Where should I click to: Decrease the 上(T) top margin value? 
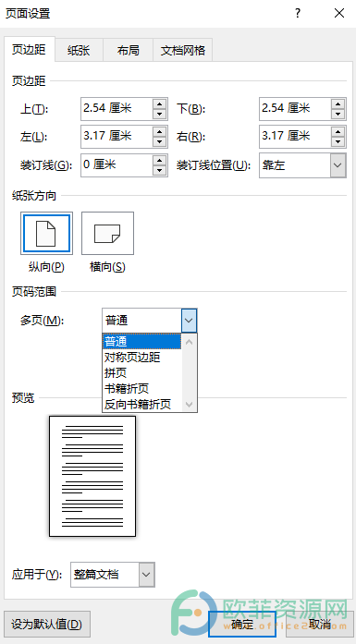159,115
